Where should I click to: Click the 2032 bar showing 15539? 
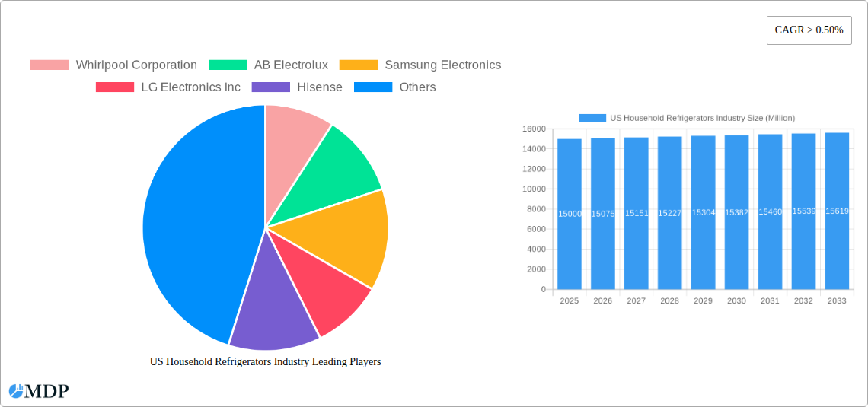pos(804,211)
